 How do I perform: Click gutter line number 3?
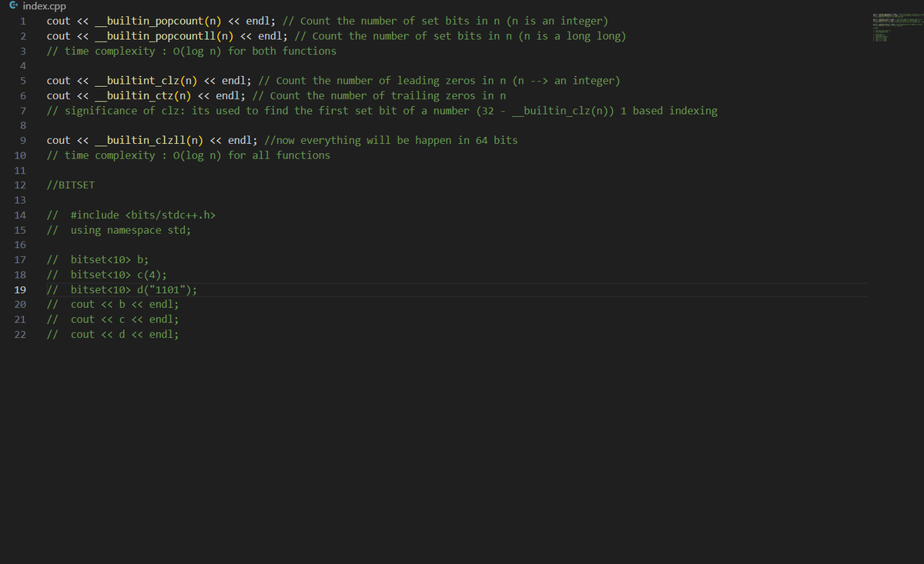[x=24, y=51]
